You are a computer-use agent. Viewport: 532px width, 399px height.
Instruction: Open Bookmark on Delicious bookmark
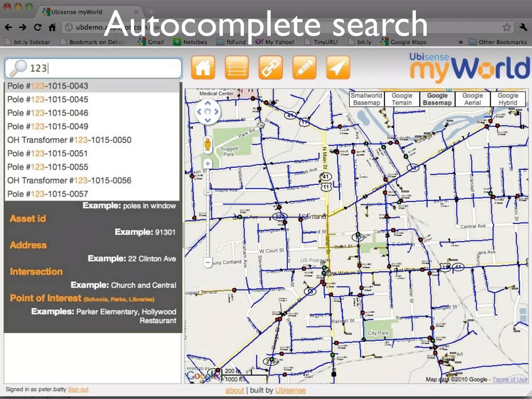[94, 42]
